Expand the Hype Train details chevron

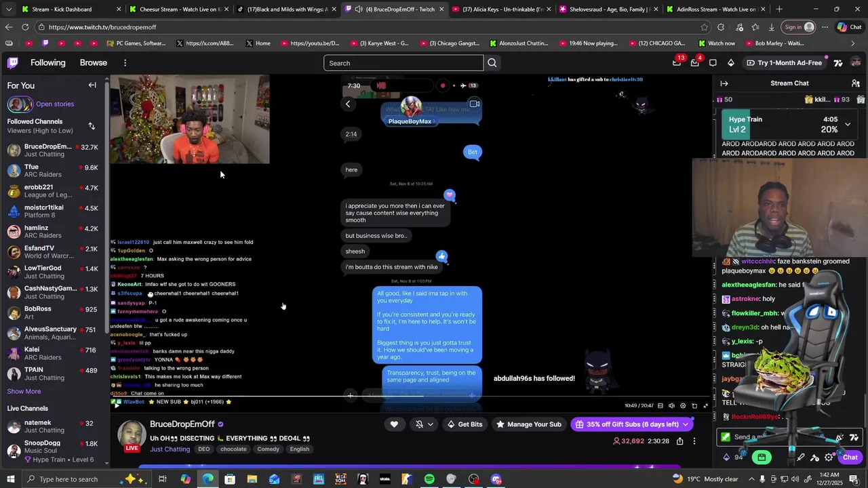tap(848, 125)
